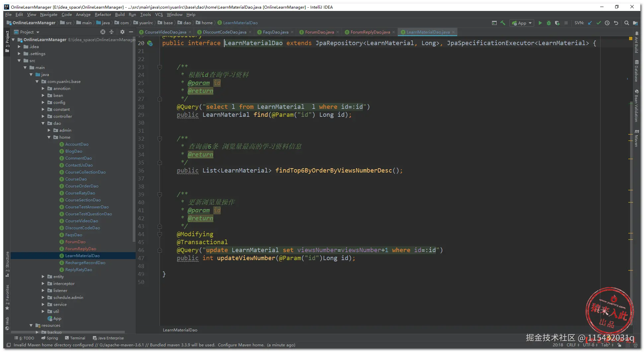Click the SVN update project arrow icon
This screenshot has width=644, height=352.
(590, 23)
